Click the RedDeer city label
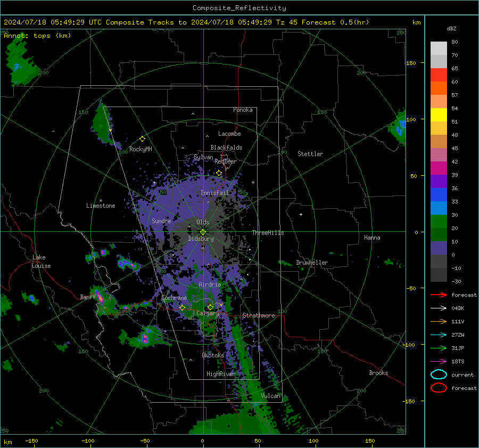This screenshot has height=448, width=479. 226,161
